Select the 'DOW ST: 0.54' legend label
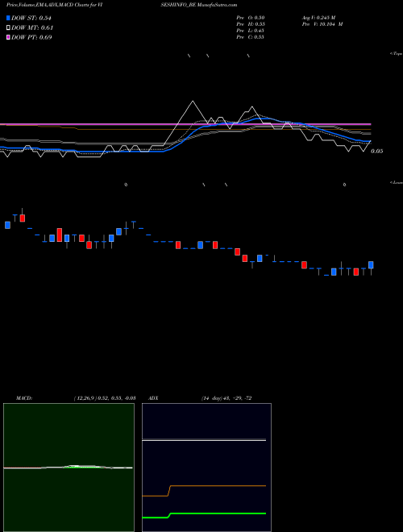403x532 pixels. pyautogui.click(x=31, y=18)
